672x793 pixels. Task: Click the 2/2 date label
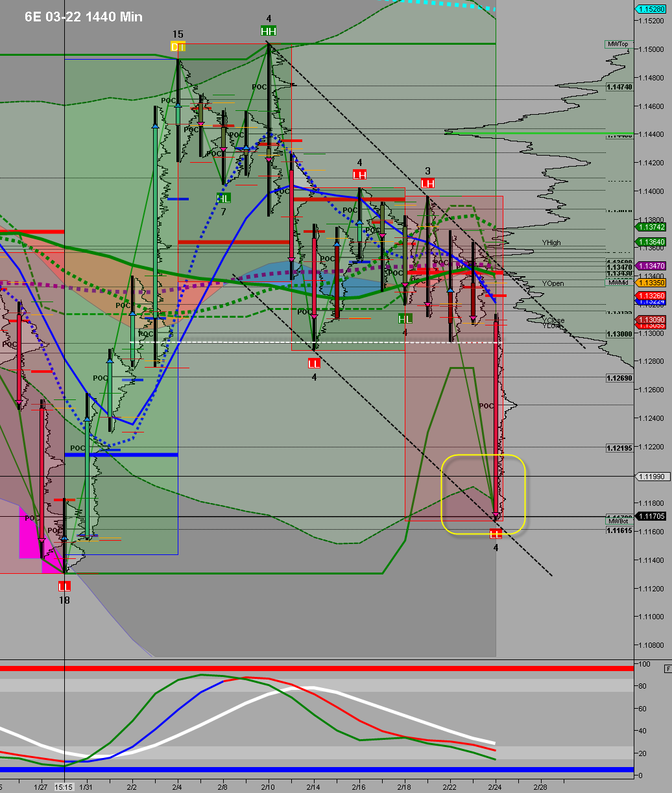point(132,787)
